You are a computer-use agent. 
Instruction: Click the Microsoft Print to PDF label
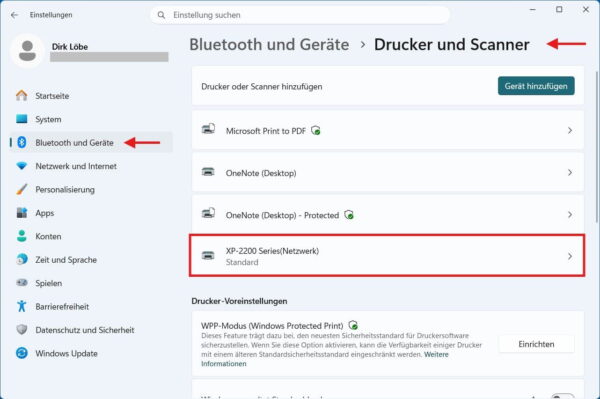[266, 131]
